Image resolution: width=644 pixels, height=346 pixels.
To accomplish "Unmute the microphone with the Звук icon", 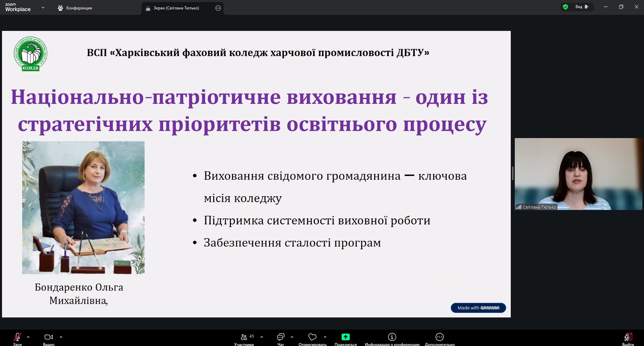I will coord(17,337).
